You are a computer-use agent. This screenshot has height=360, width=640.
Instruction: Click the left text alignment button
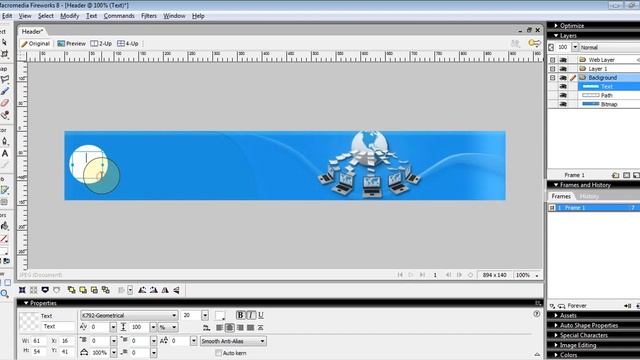click(x=219, y=327)
